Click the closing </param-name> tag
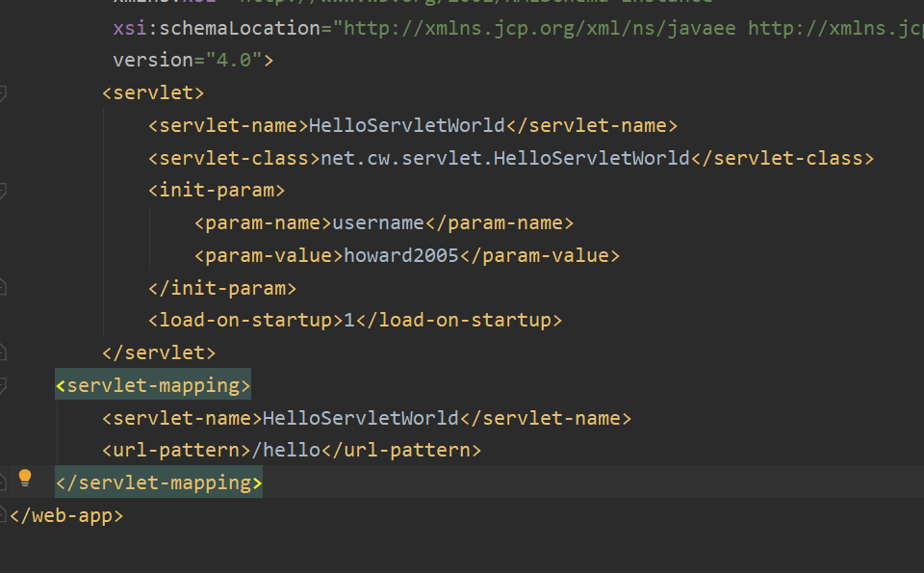This screenshot has width=924, height=573. click(500, 222)
